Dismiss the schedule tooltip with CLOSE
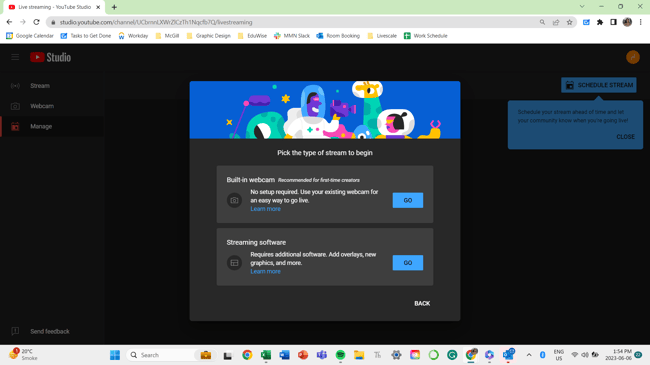The height and width of the screenshot is (365, 650). click(x=625, y=136)
